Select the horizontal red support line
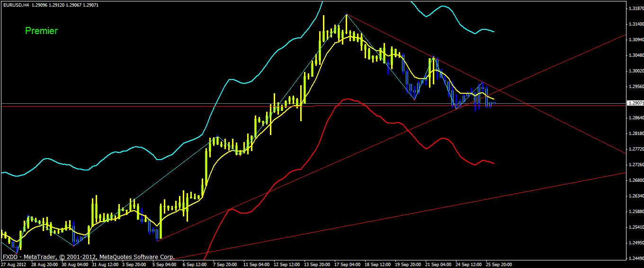 click(x=142, y=107)
